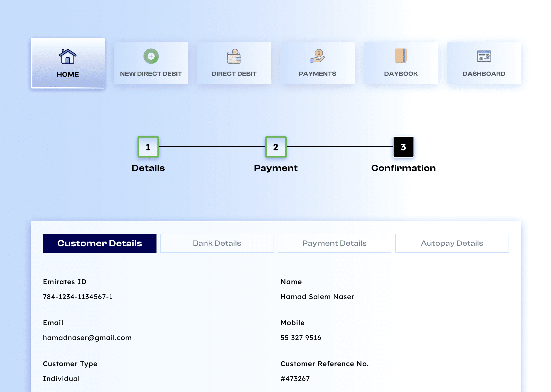This screenshot has height=392, width=551.
Task: Go to step 1 Details
Action: tap(148, 147)
